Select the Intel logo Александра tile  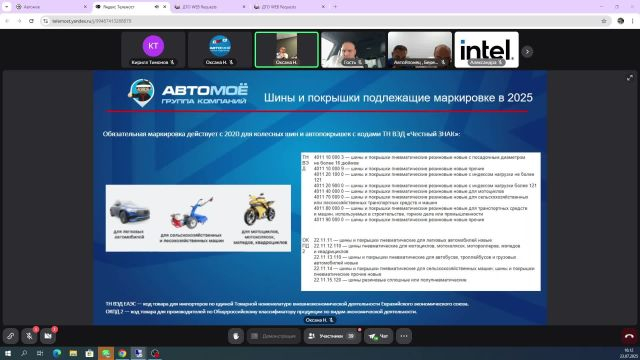[x=487, y=50]
